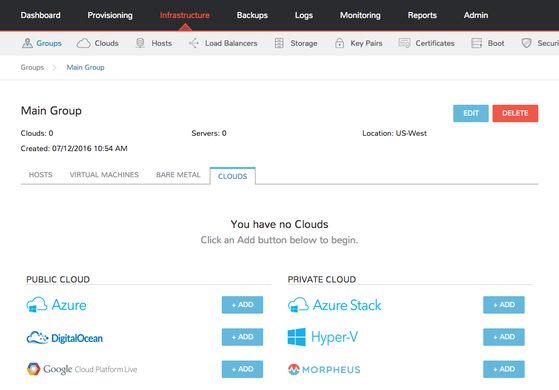Click the PRIVATE CLOUD section heading

click(x=322, y=279)
